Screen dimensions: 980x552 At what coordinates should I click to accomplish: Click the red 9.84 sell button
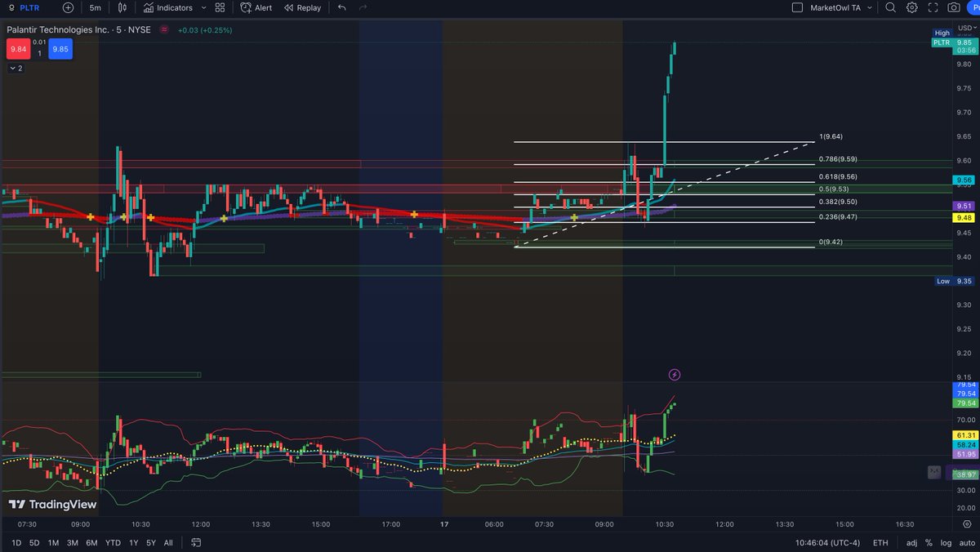tap(18, 49)
